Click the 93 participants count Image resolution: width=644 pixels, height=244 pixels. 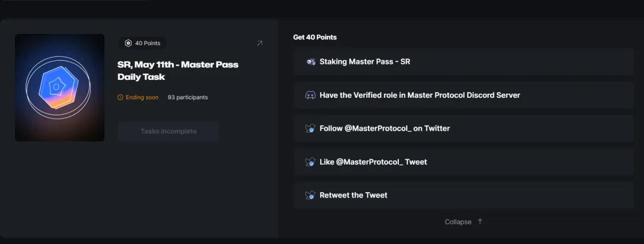(x=188, y=97)
